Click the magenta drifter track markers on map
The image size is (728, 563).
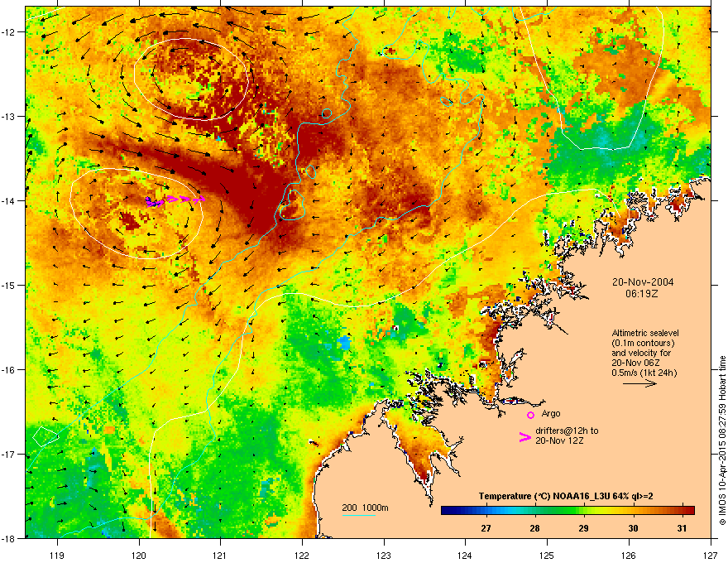tap(175, 200)
